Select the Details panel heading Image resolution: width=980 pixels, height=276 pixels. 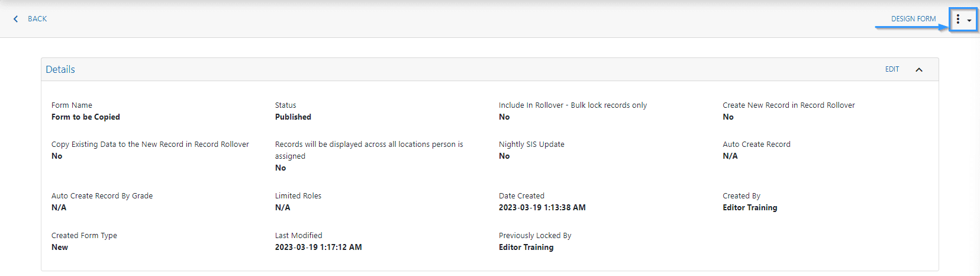coord(60,69)
